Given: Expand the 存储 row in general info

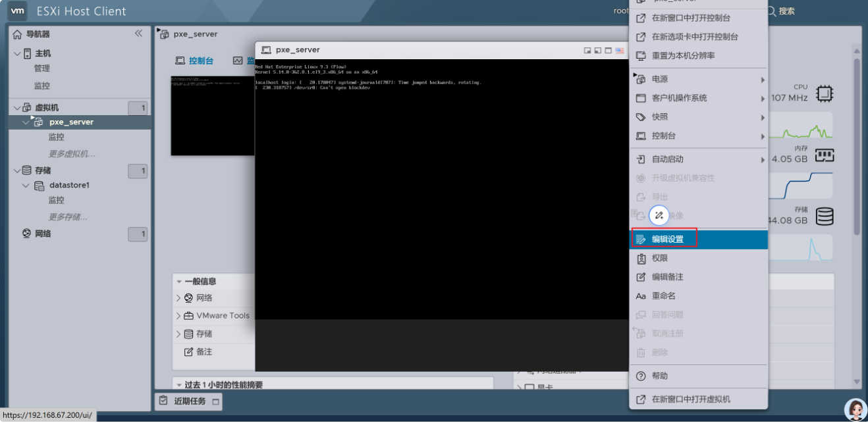Looking at the screenshot, I should click(x=178, y=334).
